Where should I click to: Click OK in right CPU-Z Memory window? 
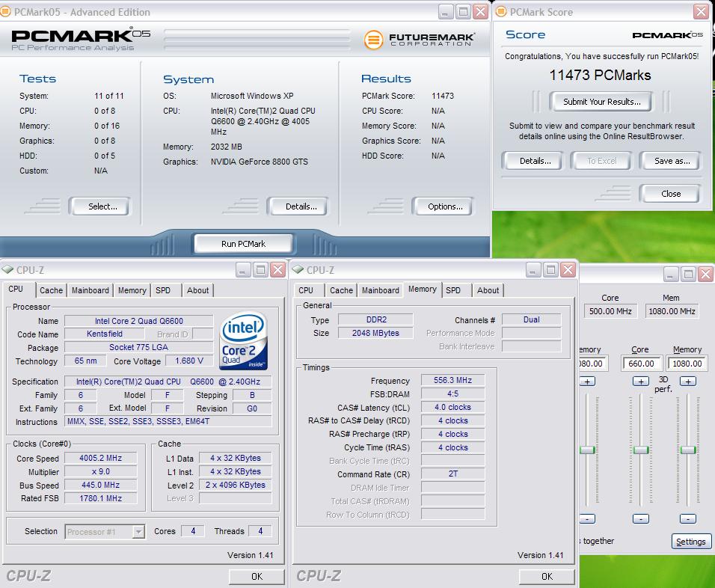tap(547, 577)
